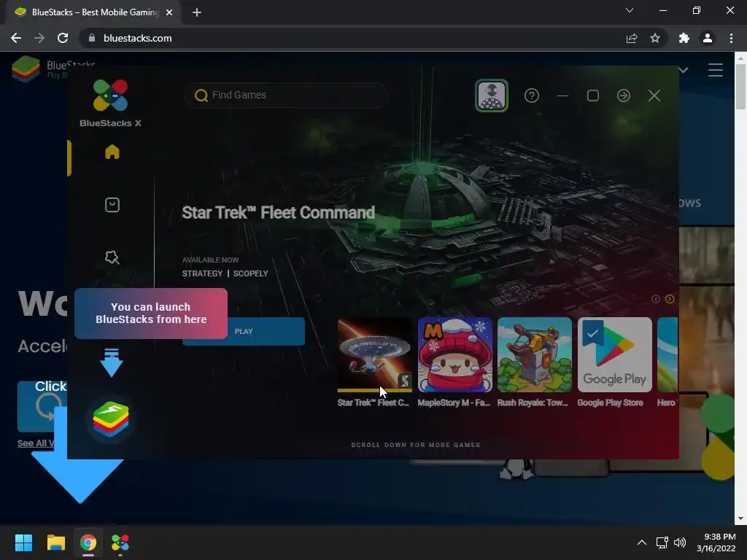Click the SCROLL DOWN FOR MORE GAMES text

(415, 445)
